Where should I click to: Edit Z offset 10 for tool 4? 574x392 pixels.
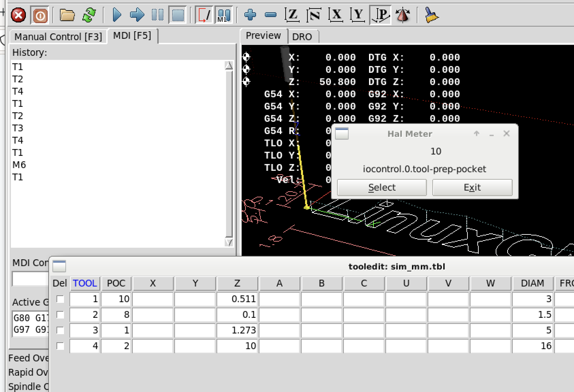point(237,346)
